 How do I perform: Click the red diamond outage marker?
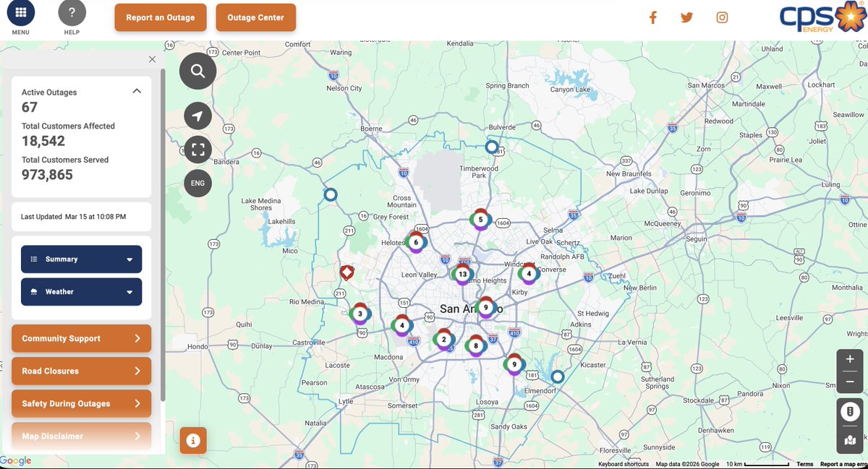coord(346,272)
